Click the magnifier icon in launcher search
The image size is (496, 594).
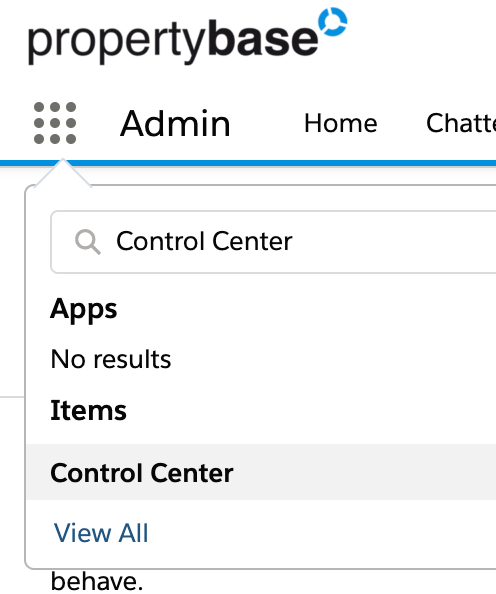pyautogui.click(x=88, y=242)
